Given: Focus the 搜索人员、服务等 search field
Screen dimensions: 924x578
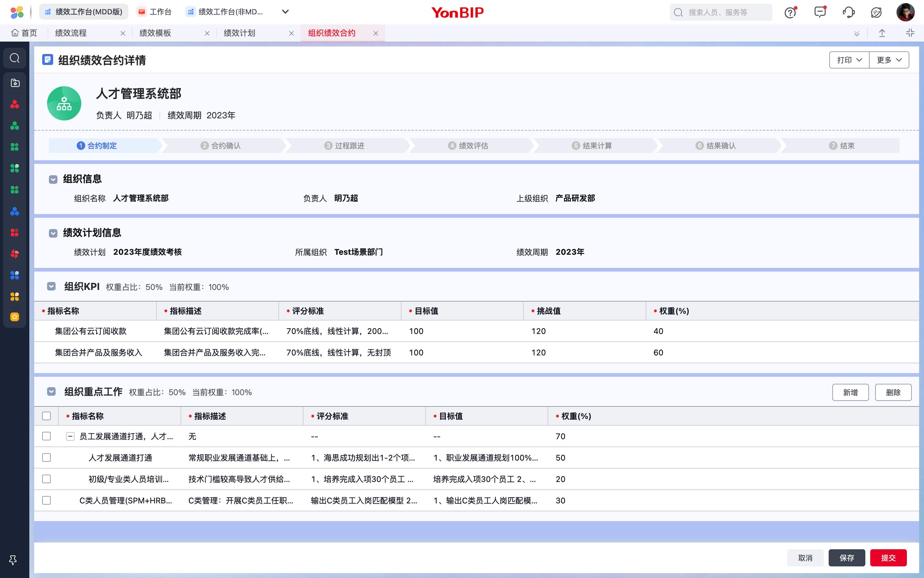Looking at the screenshot, I should pos(721,12).
